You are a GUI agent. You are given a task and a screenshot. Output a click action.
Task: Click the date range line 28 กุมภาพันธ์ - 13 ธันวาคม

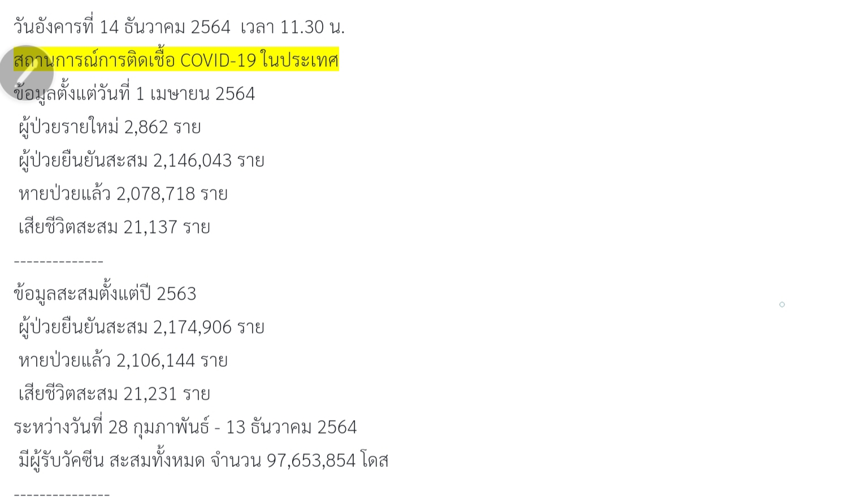[185, 427]
